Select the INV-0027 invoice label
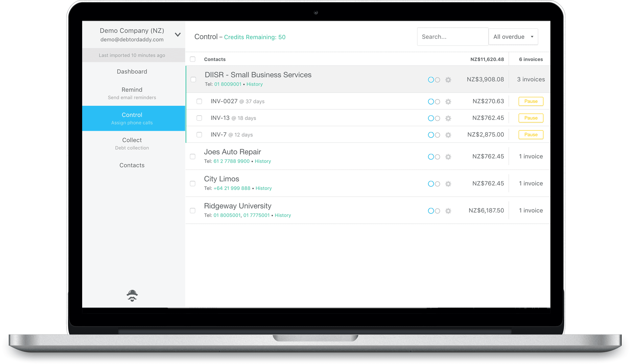This screenshot has height=364, width=631. (x=224, y=102)
